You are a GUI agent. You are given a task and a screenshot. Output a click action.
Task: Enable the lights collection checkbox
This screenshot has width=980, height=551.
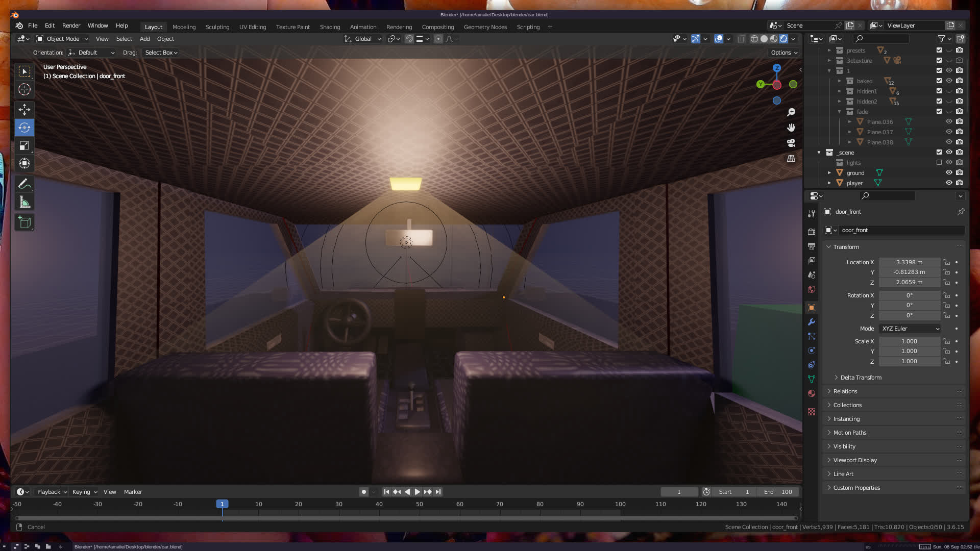coord(939,162)
